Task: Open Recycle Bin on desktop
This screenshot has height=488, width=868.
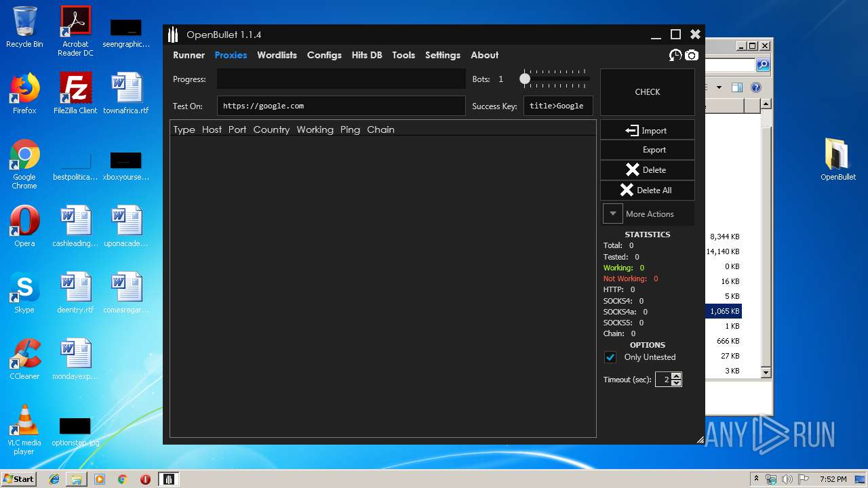Action: pos(24,27)
